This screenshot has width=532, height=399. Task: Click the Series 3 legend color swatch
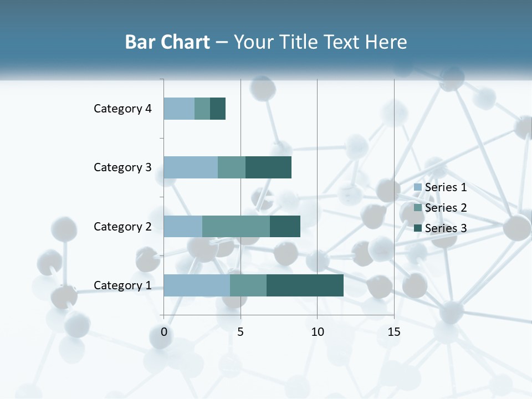coord(418,228)
